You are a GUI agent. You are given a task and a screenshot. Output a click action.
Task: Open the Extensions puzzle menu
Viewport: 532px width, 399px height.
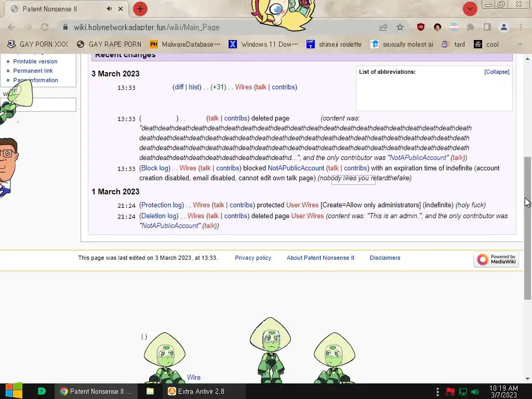(471, 27)
